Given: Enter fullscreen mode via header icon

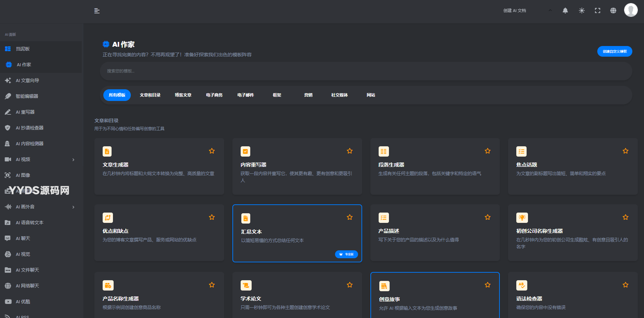Looking at the screenshot, I should 597,11.
